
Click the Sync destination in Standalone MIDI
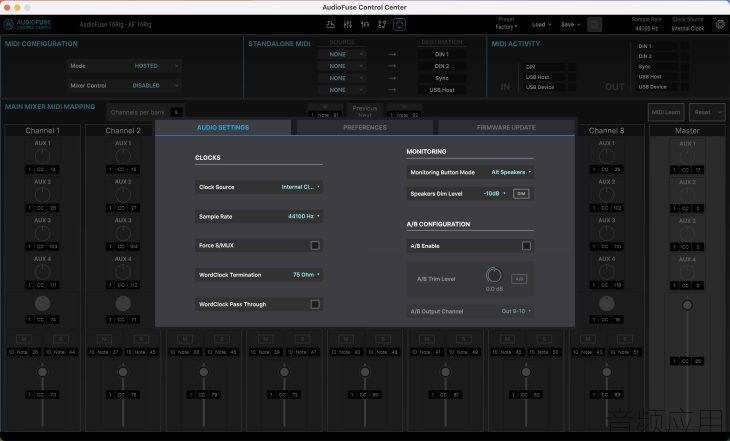[441, 78]
